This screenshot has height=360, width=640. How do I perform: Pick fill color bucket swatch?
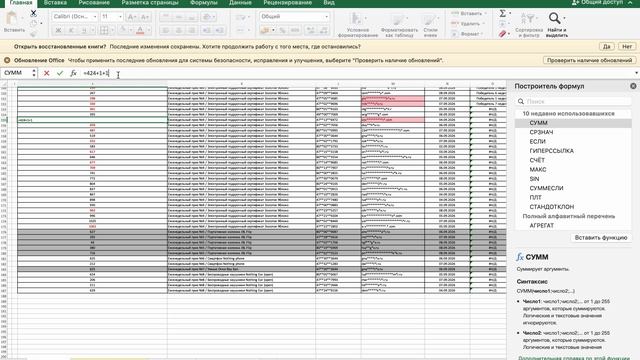pos(122,30)
